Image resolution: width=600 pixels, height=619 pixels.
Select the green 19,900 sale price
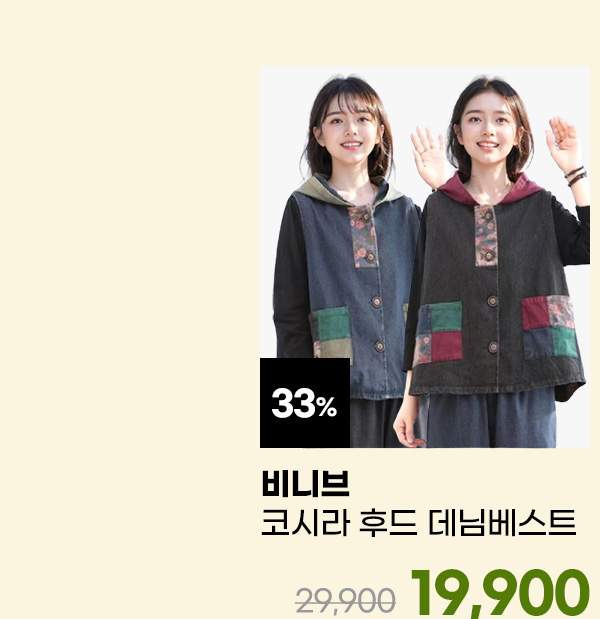pyautogui.click(x=500, y=593)
